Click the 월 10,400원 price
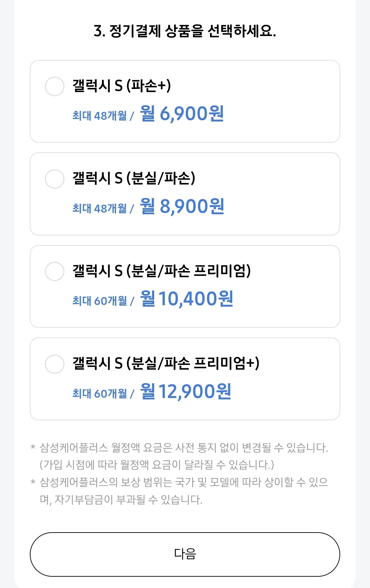The width and height of the screenshot is (370, 588). pyautogui.click(x=187, y=299)
